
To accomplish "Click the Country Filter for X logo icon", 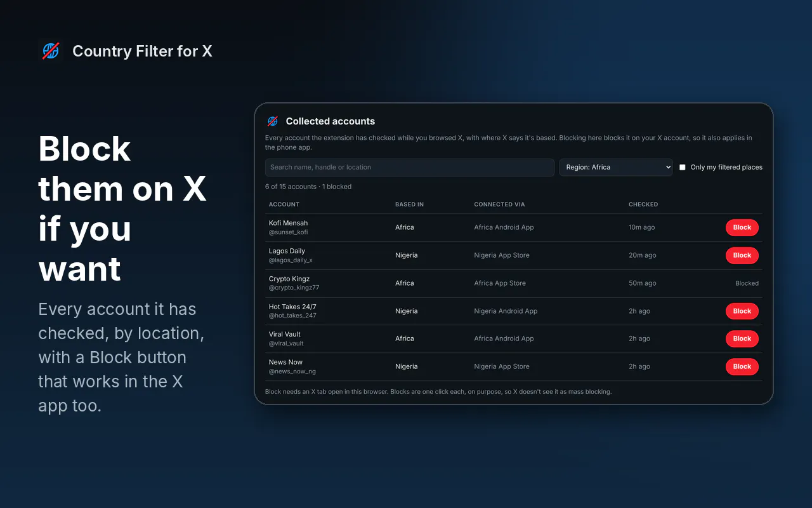I will click(51, 51).
